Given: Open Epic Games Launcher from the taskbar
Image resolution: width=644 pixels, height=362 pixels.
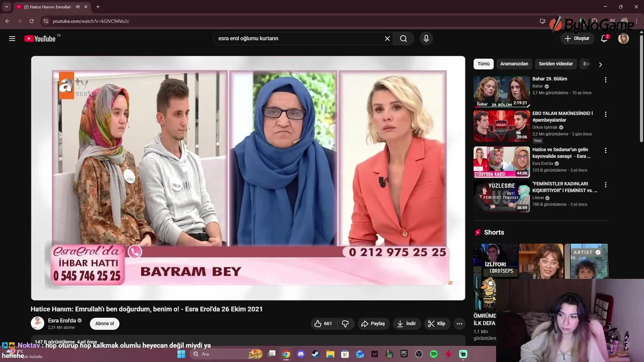Looking at the screenshot, I should click(x=404, y=354).
